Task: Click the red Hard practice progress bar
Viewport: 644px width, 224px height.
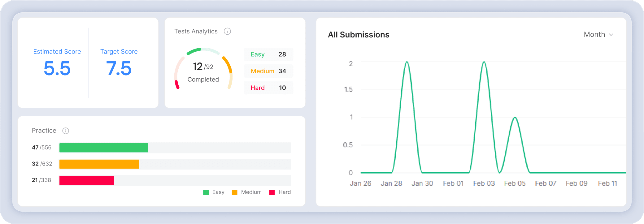Action: (87, 180)
